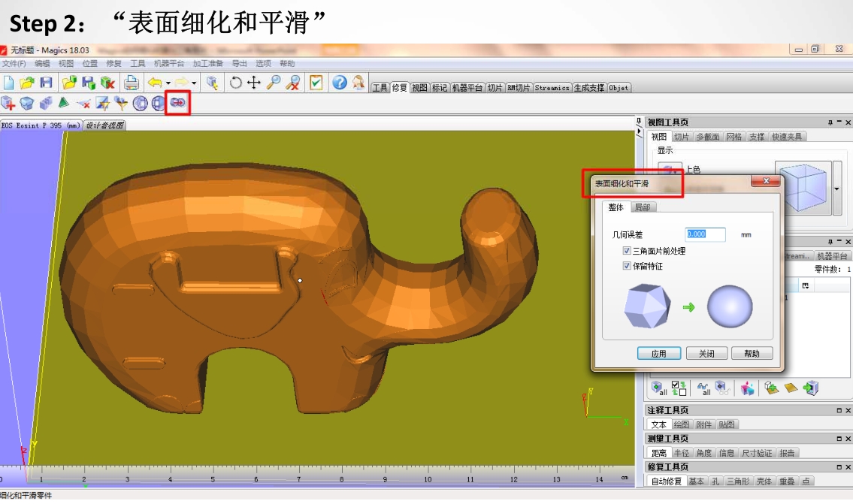Image resolution: width=853 pixels, height=504 pixels.
Task: Switch to the 局部 tab in dialog
Action: pos(642,207)
